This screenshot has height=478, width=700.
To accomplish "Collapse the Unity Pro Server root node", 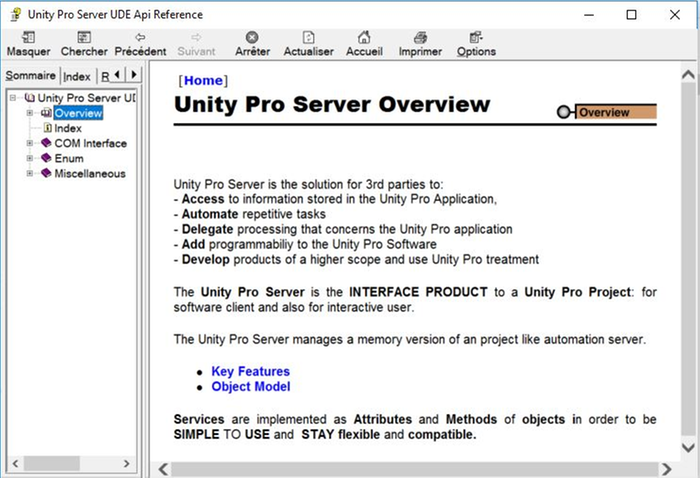I will point(13,97).
